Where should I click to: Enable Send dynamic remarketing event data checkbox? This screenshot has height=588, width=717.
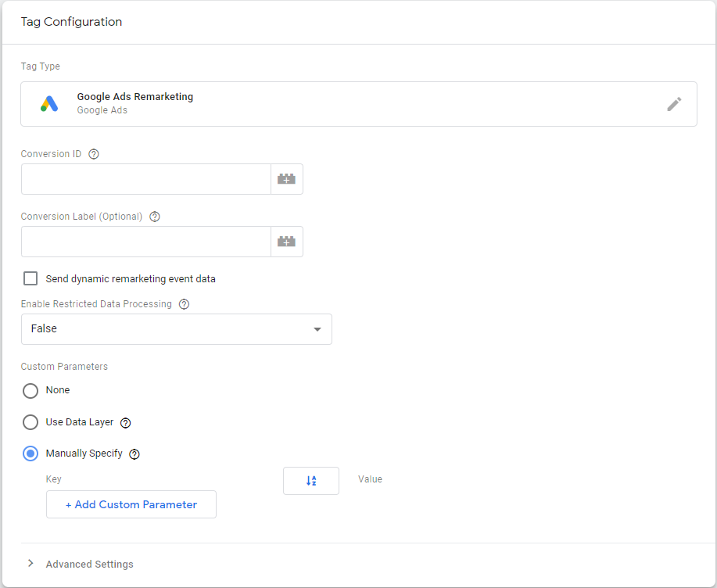(x=30, y=278)
